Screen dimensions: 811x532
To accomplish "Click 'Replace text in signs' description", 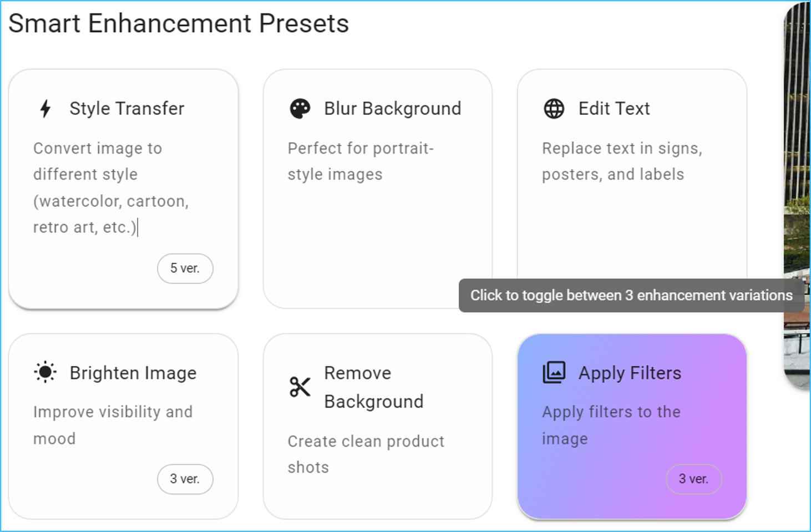I will pyautogui.click(x=622, y=161).
